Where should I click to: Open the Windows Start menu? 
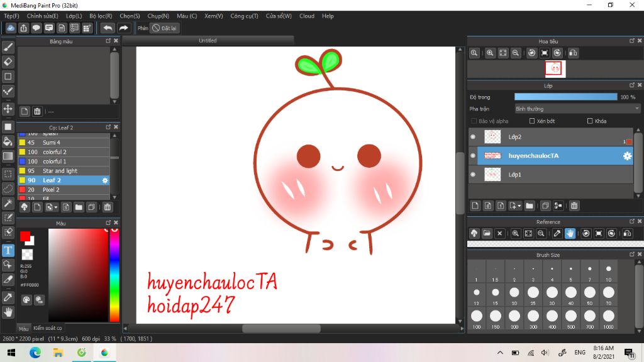11,353
